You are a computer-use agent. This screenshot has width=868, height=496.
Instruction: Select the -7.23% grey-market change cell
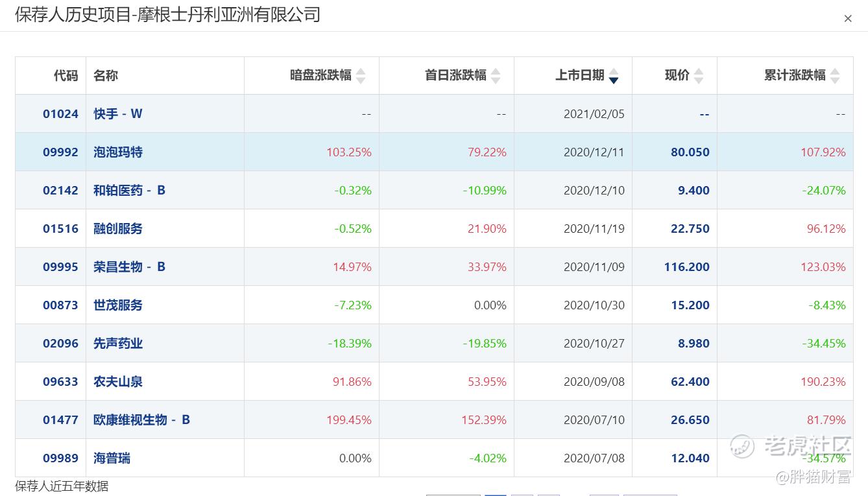tap(353, 305)
